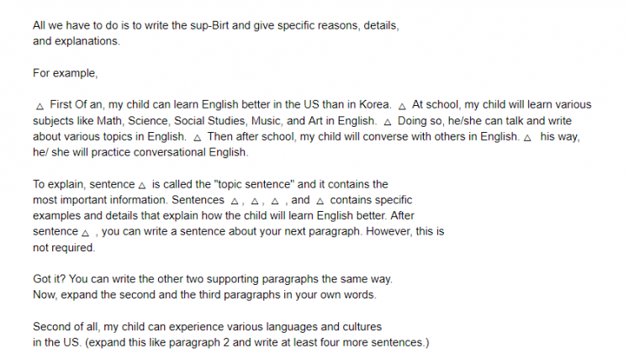Click on the "For example," line
The width and height of the screenshot is (629, 364).
coord(65,74)
